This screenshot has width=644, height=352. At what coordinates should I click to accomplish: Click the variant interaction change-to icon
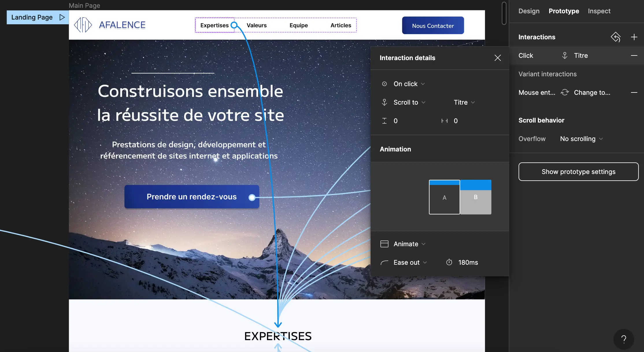tap(564, 92)
